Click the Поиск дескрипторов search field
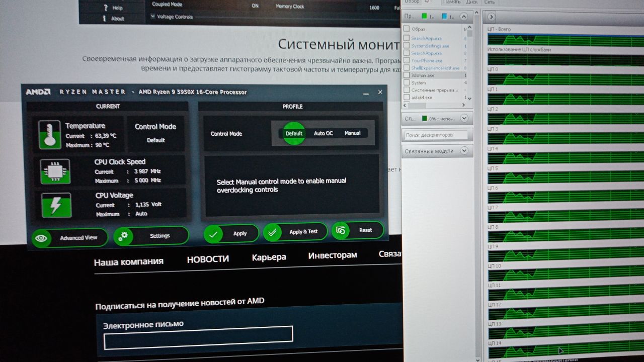This screenshot has width=644, height=362. (x=436, y=135)
